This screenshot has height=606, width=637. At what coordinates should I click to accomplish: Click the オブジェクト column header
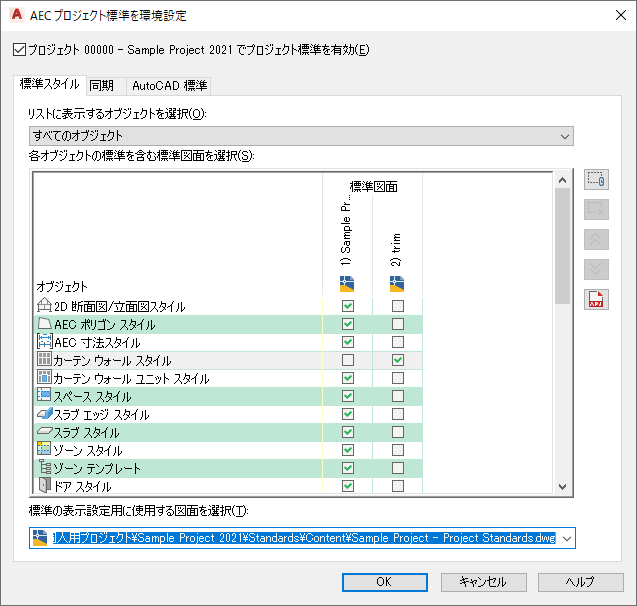click(62, 286)
